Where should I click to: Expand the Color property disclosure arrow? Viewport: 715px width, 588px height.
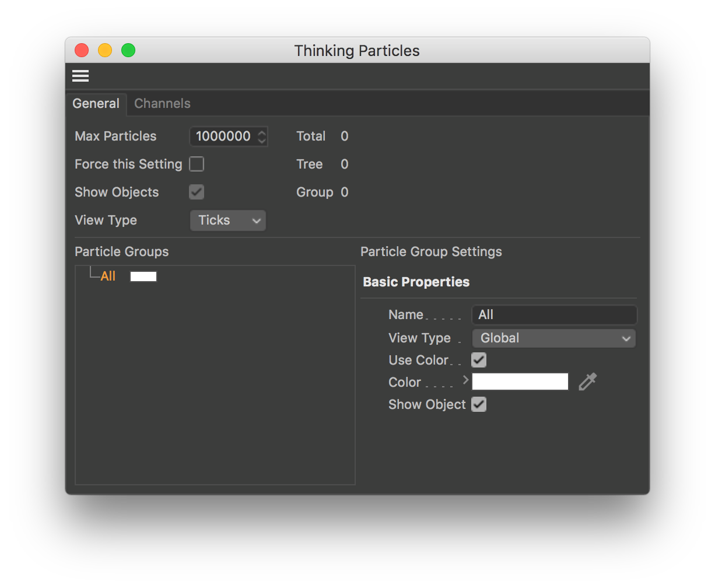click(465, 379)
